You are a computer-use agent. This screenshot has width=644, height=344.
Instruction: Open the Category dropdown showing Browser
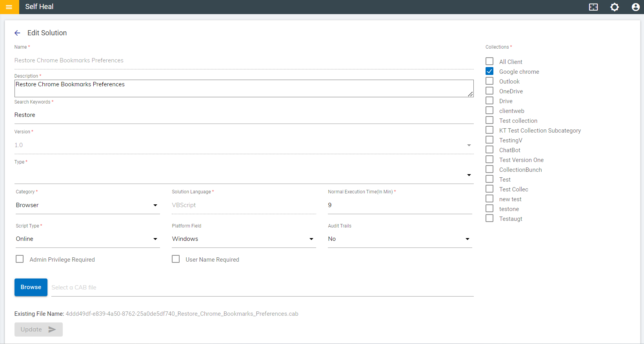click(87, 205)
